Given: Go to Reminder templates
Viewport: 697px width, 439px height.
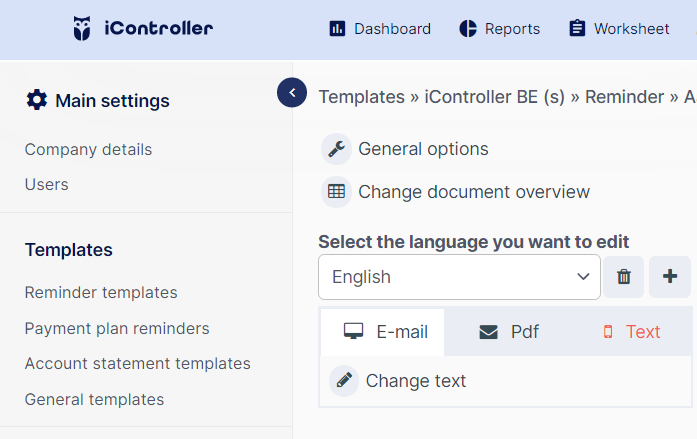Looking at the screenshot, I should 101,292.
